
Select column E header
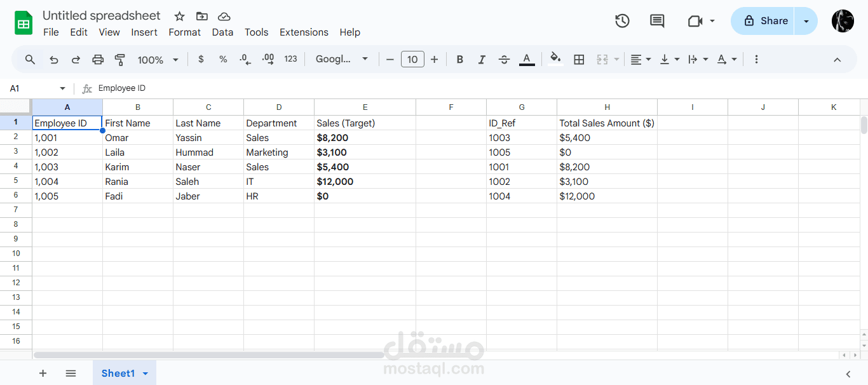click(365, 107)
